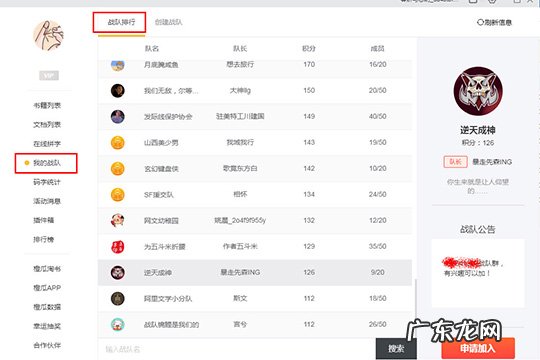Open 活动消息 in the sidebar
540x360 pixels.
tap(47, 201)
